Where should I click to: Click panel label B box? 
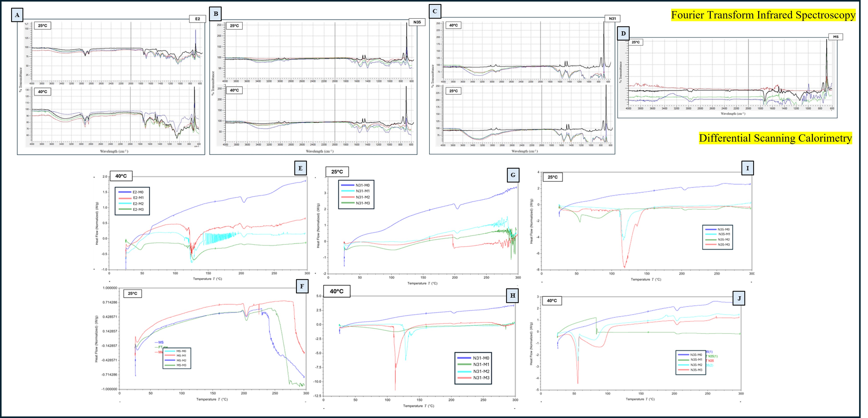(x=216, y=14)
